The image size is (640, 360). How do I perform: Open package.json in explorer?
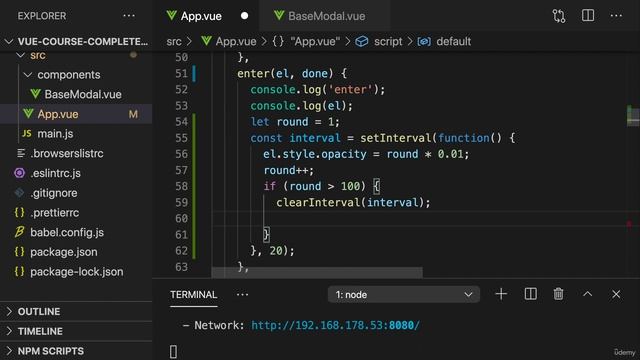pyautogui.click(x=76, y=252)
